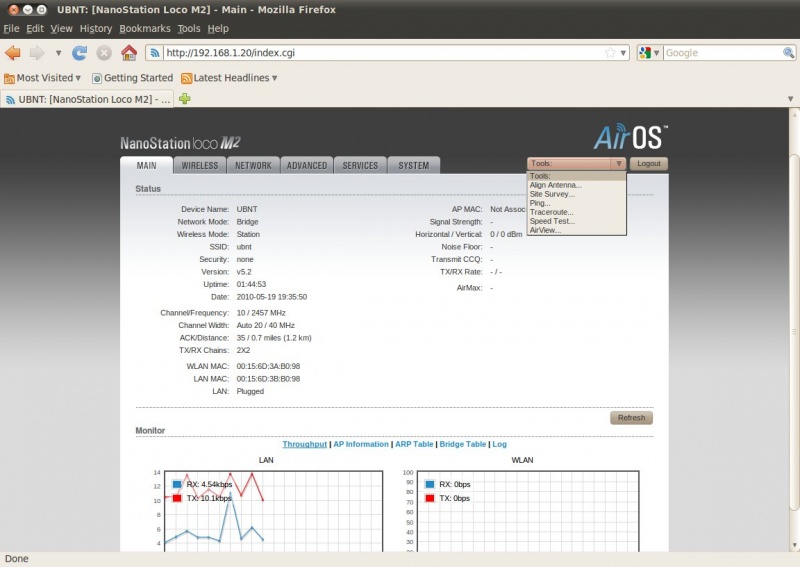Click the site feed icon in address bar
This screenshot has width=800, height=567.
click(155, 53)
